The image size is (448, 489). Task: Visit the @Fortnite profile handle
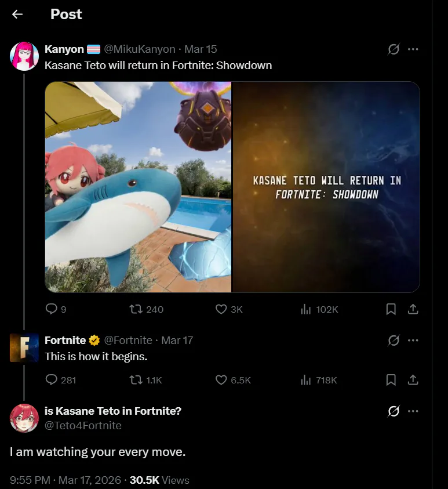tap(128, 341)
